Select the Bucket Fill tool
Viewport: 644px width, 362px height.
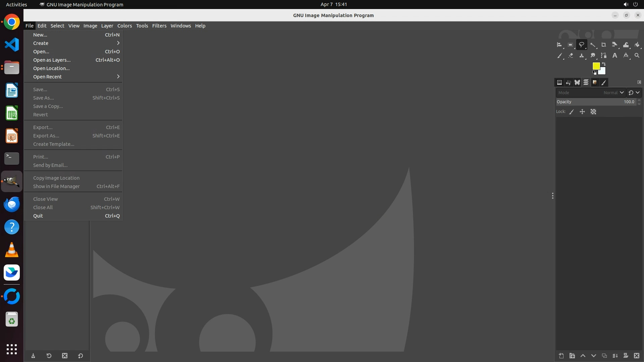coord(637,45)
